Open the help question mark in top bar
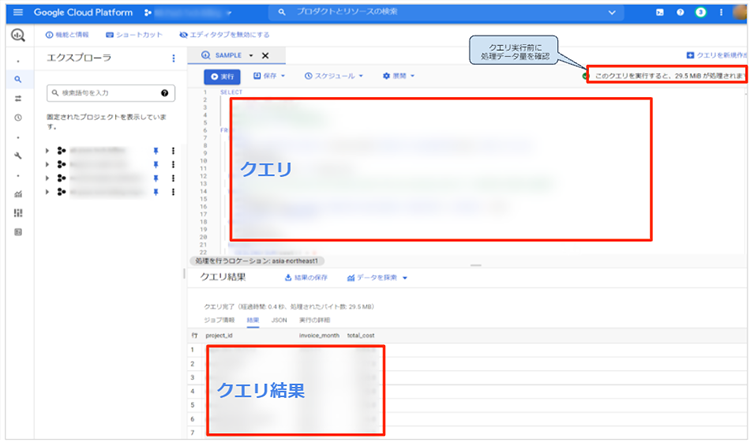Screen dimensions: 750x441 coord(680,12)
